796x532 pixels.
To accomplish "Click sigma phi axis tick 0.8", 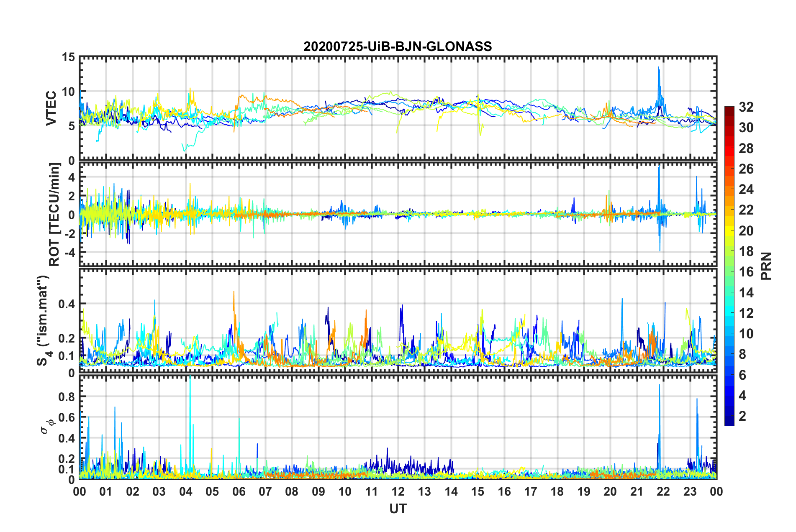I will (67, 396).
